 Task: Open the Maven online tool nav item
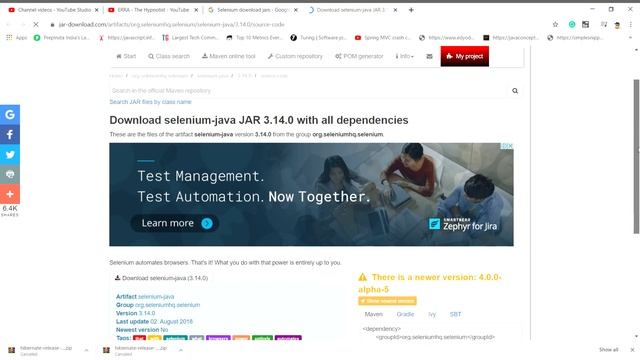[x=229, y=56]
